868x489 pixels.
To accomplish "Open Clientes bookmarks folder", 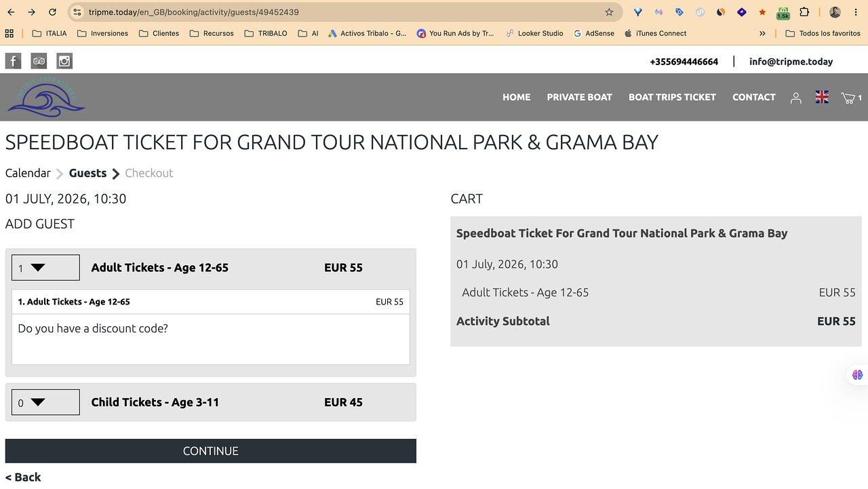I will pos(159,33).
